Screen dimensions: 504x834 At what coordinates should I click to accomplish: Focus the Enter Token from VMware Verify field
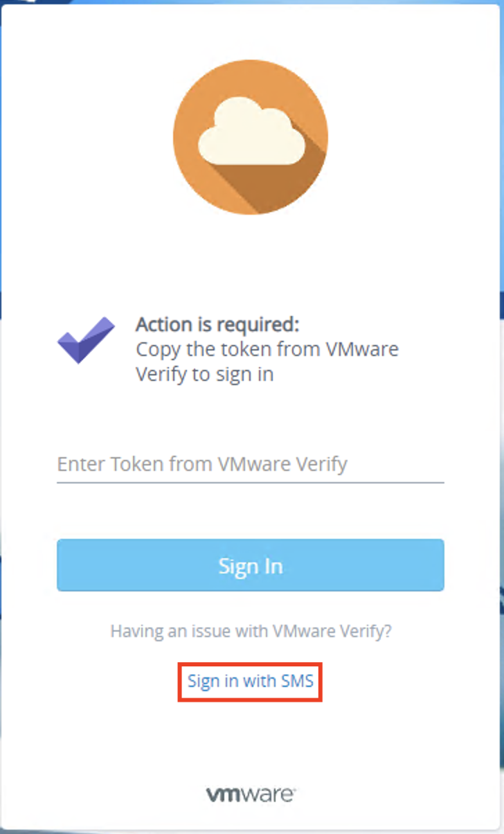click(x=250, y=463)
